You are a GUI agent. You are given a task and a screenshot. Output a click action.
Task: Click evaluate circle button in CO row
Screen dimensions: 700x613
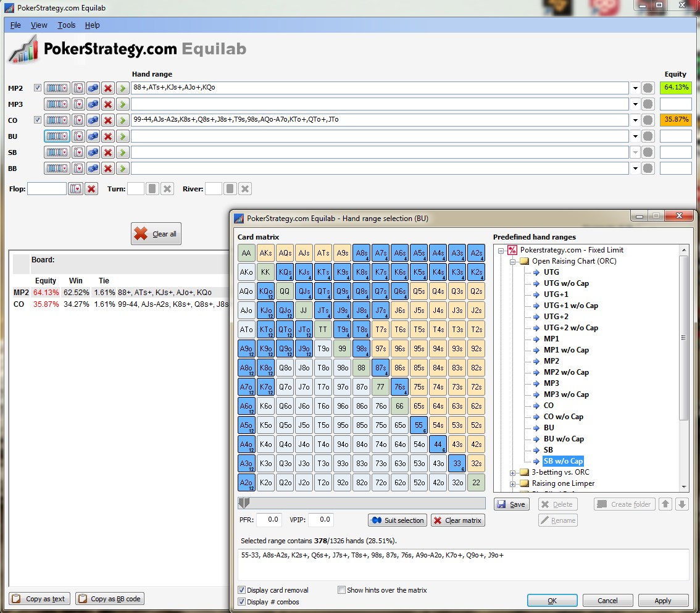[x=648, y=120]
